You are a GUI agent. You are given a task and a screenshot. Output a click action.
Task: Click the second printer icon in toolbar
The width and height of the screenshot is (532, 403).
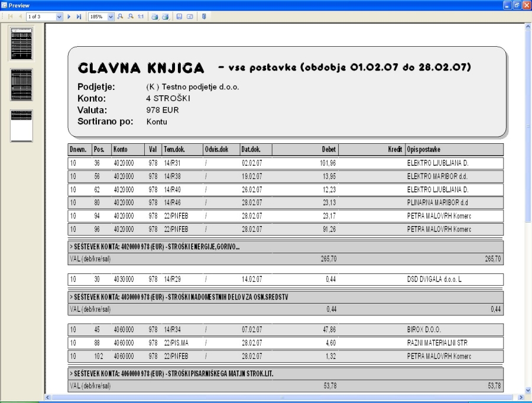tap(166, 17)
